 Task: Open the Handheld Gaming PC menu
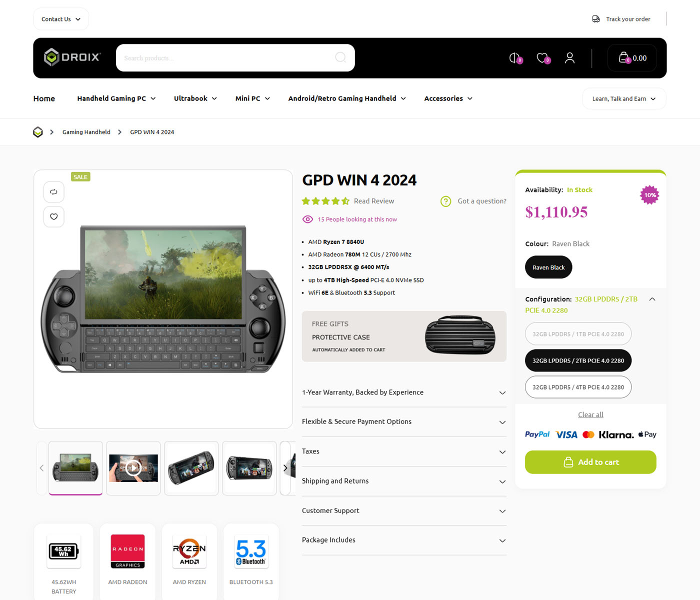[x=116, y=98]
